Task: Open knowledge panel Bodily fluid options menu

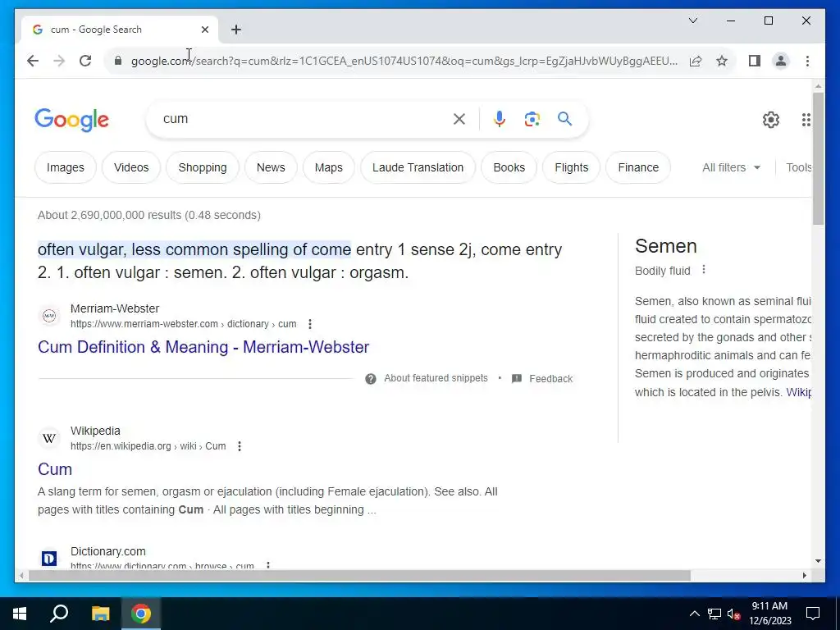Action: pos(704,270)
